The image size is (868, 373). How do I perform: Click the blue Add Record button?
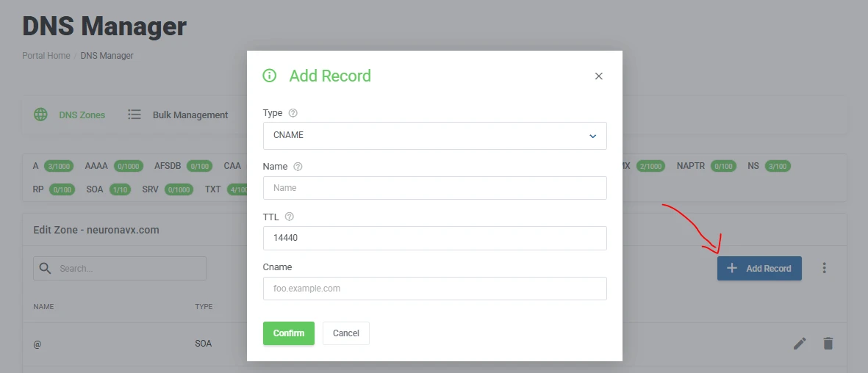pyautogui.click(x=759, y=269)
